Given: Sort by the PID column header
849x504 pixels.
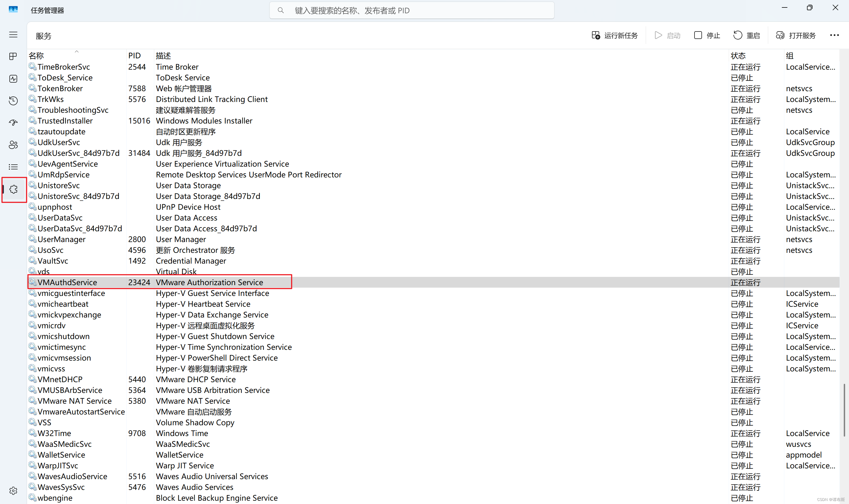Looking at the screenshot, I should (134, 56).
